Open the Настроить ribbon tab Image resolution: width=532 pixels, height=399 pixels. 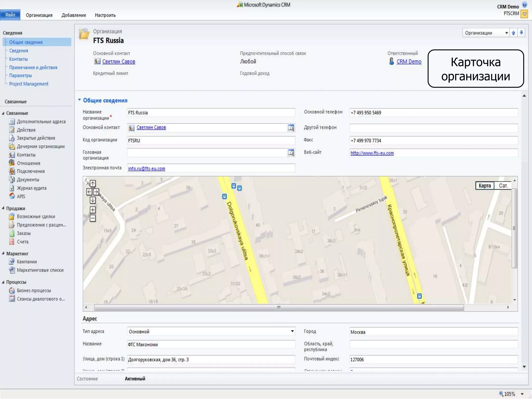[x=105, y=15]
